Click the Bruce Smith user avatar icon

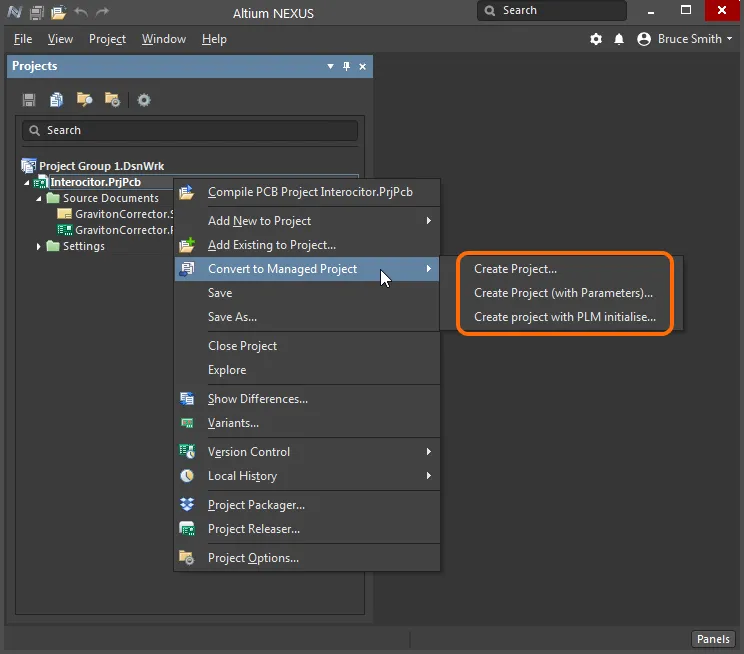point(644,39)
